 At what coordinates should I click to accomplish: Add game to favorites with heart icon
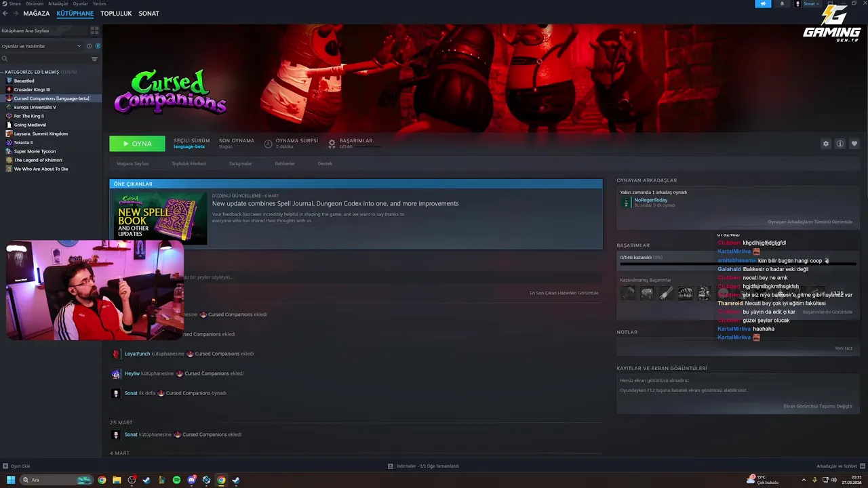tap(854, 144)
